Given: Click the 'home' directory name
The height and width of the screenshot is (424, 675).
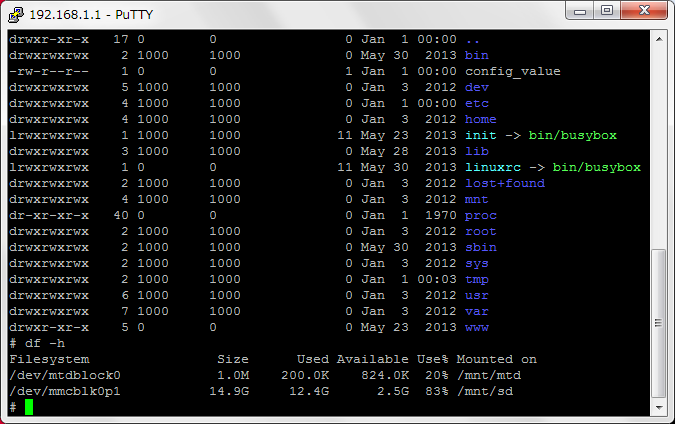Looking at the screenshot, I should click(481, 119).
